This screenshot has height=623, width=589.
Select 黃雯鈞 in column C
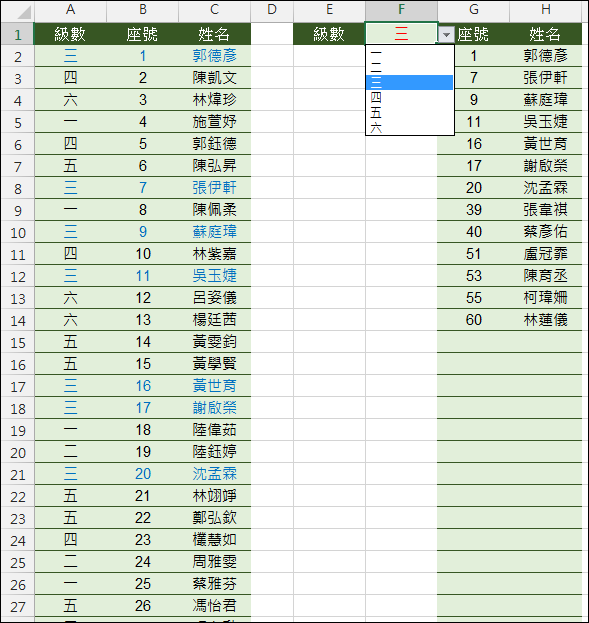pos(215,342)
